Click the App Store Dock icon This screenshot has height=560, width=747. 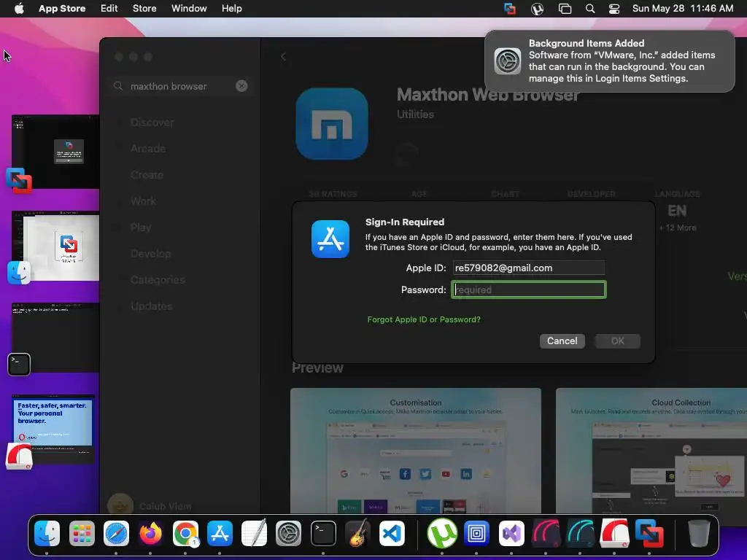(x=220, y=533)
